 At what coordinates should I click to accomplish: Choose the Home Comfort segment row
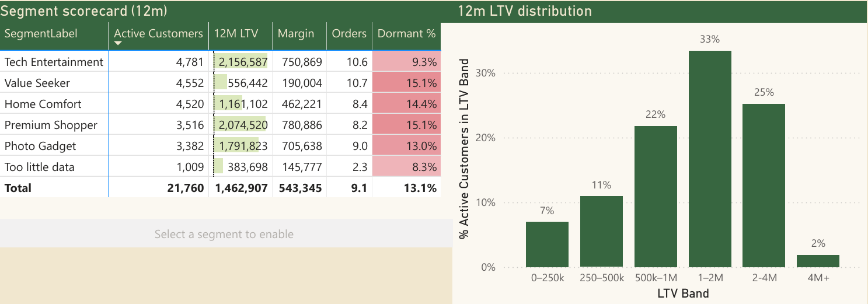tap(43, 104)
